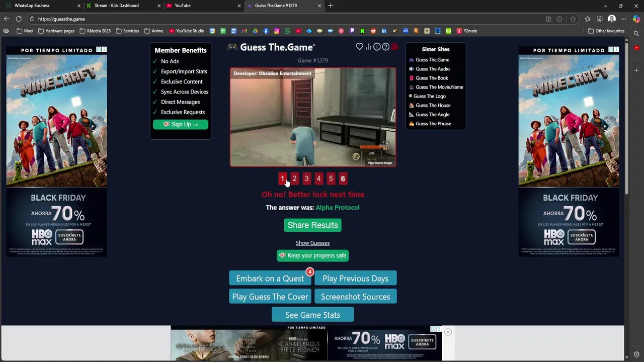Select screenshot number 4

click(x=318, y=178)
